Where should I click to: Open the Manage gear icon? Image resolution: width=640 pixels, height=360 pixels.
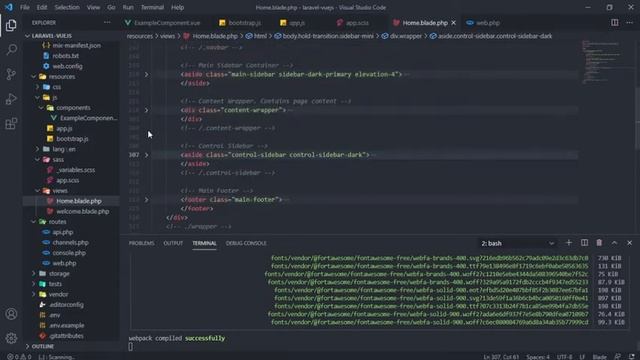coord(11,338)
